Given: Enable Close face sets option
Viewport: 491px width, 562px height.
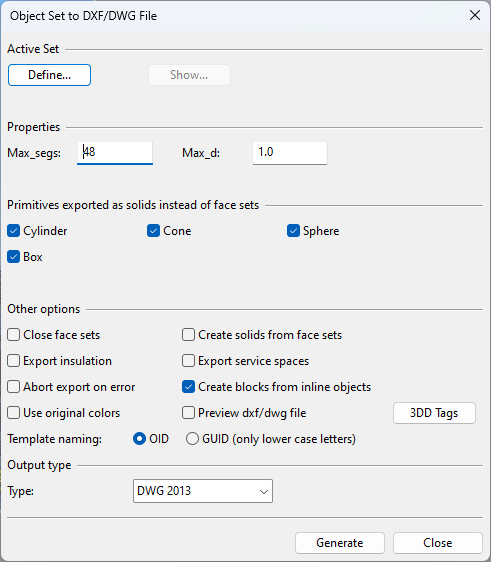Looking at the screenshot, I should point(14,335).
